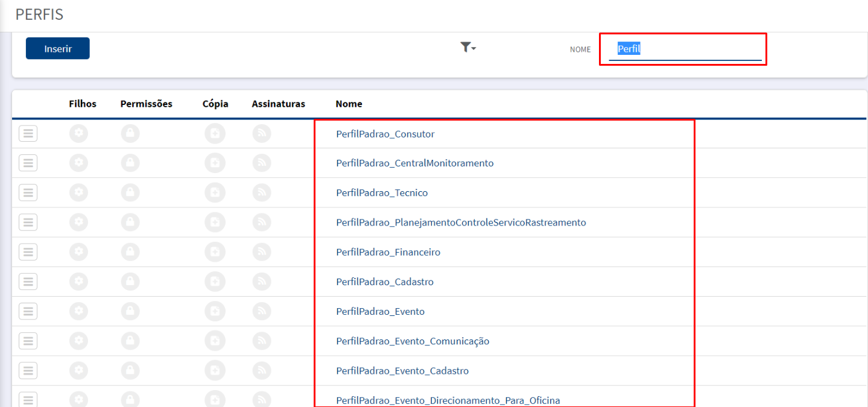Image resolution: width=868 pixels, height=407 pixels.
Task: Open Assinaturas icon for PerfilPadrao_Evento
Action: (262, 311)
